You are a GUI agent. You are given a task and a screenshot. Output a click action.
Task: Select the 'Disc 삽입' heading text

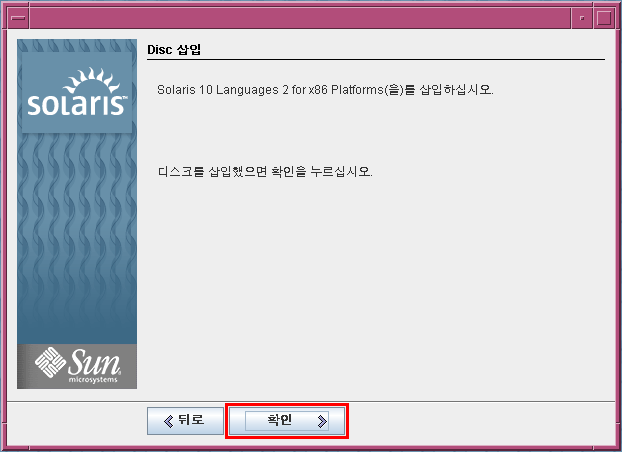174,50
